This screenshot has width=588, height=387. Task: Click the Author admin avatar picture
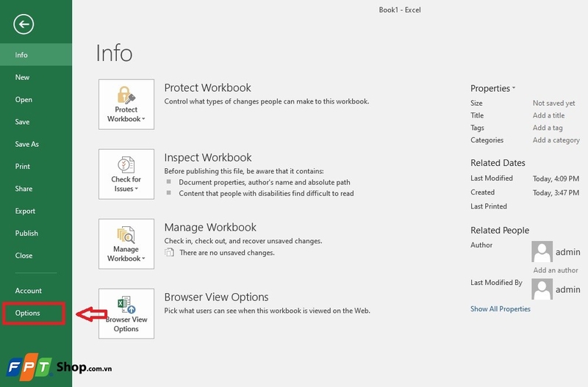(542, 251)
